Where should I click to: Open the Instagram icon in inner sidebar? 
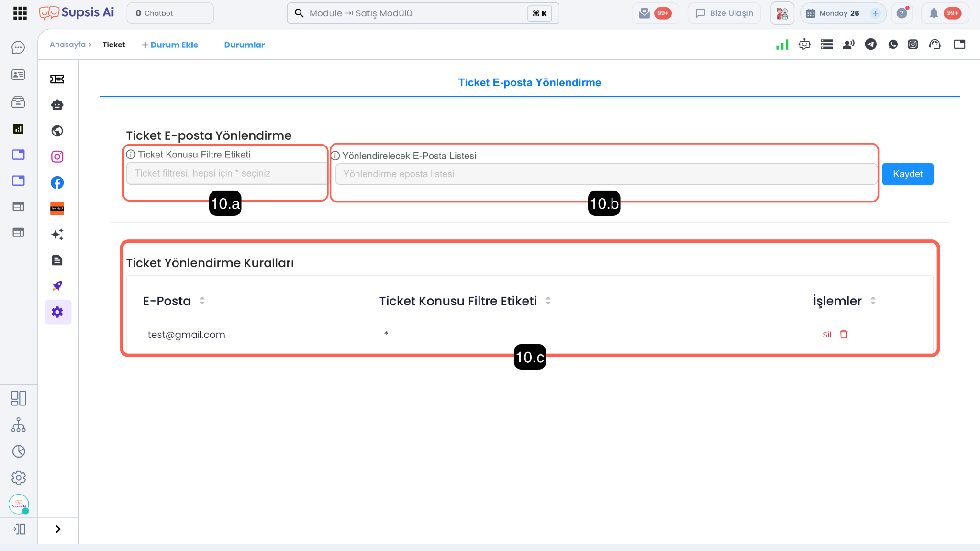point(57,157)
